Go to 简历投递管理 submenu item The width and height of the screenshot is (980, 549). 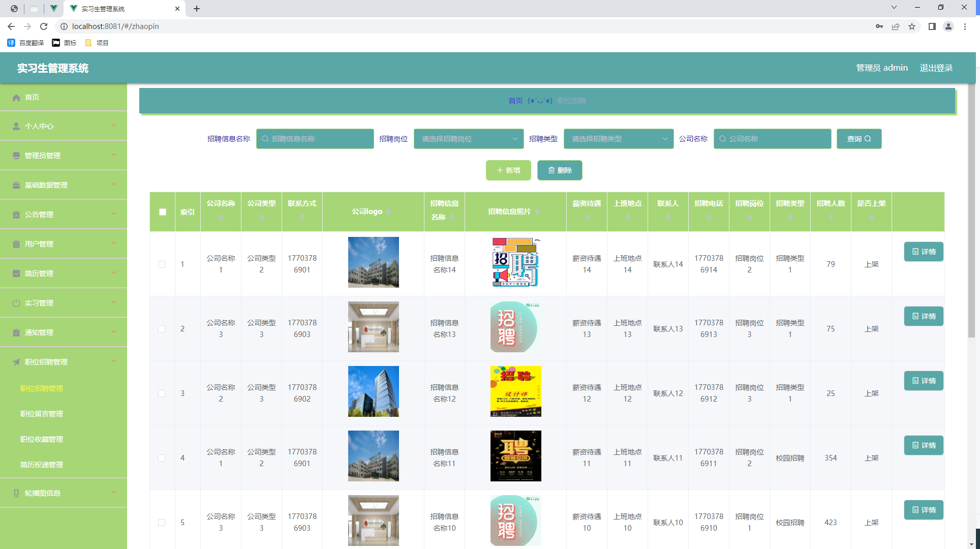(x=42, y=465)
